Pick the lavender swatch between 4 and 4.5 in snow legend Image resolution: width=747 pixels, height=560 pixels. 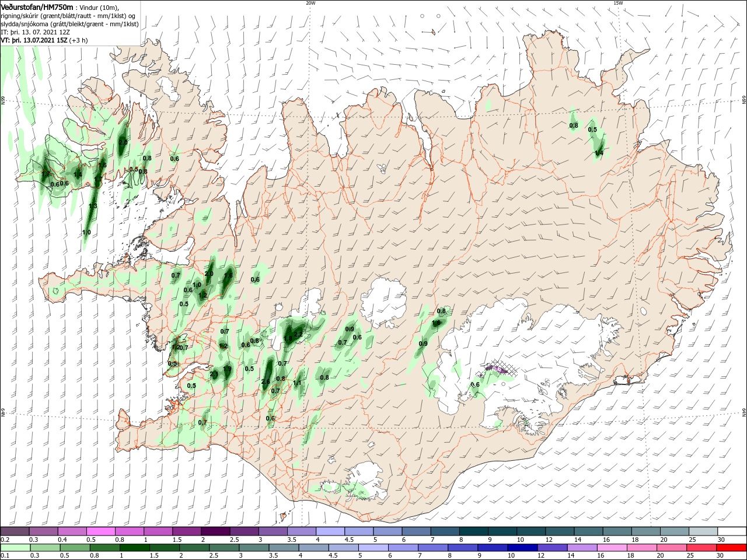tap(330, 531)
